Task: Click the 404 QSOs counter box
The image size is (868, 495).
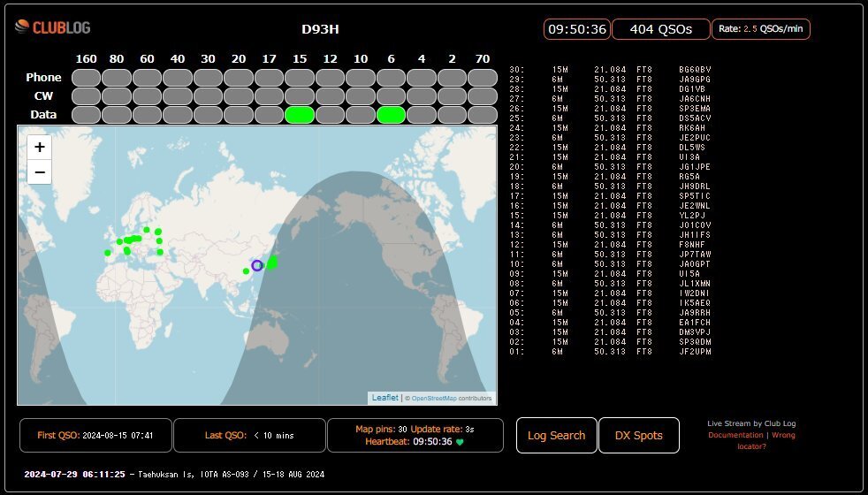Action: (x=660, y=29)
